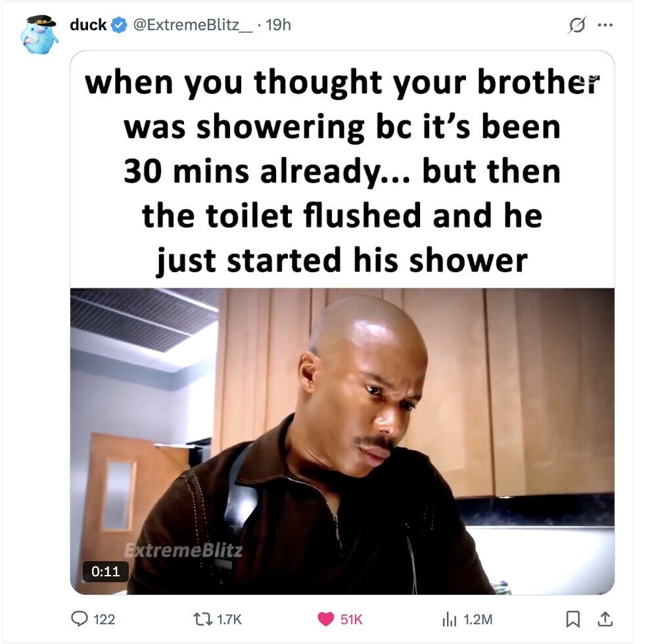The height and width of the screenshot is (644, 648).
Task: View the 122 replies count
Action: coord(104,619)
